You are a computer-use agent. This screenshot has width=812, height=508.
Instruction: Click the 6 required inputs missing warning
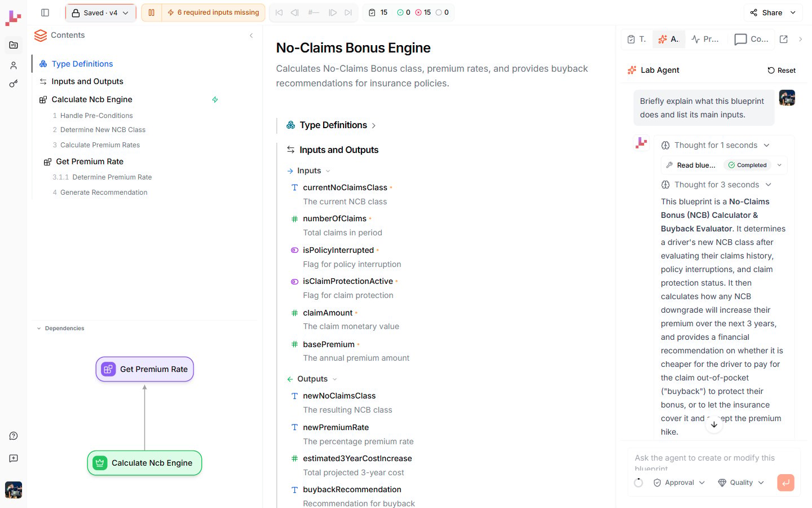point(213,12)
